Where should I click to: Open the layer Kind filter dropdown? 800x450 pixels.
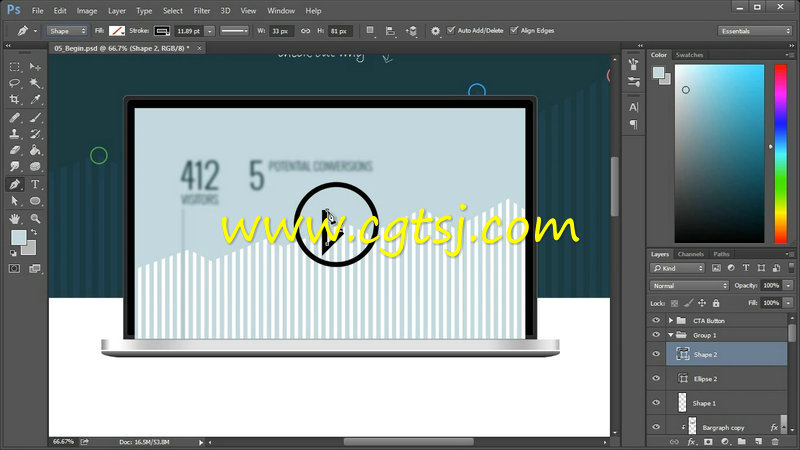pos(677,268)
